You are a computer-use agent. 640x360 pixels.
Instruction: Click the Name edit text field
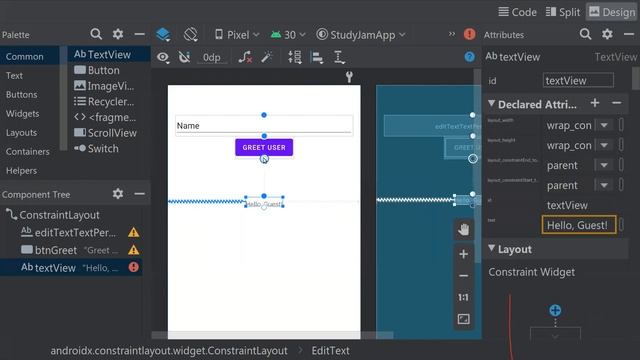pos(264,126)
